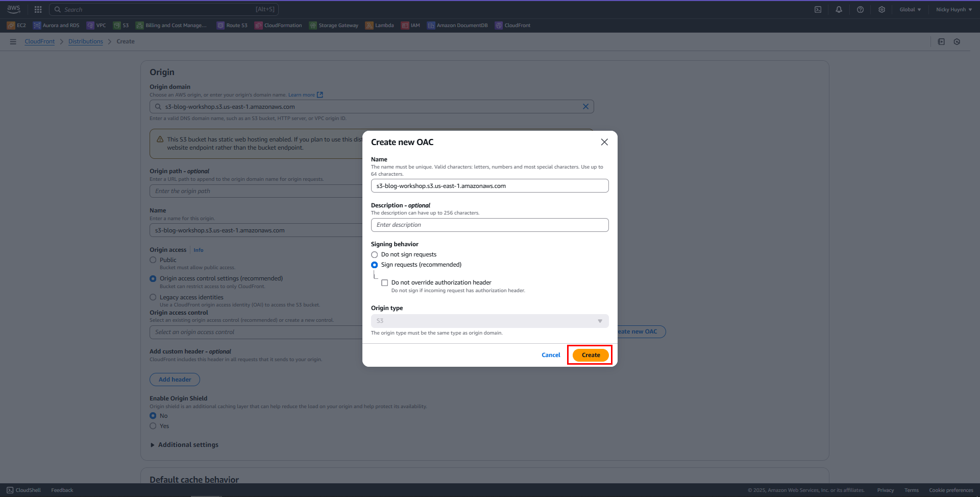
Task: Select Sign requests (recommended) option
Action: click(374, 265)
